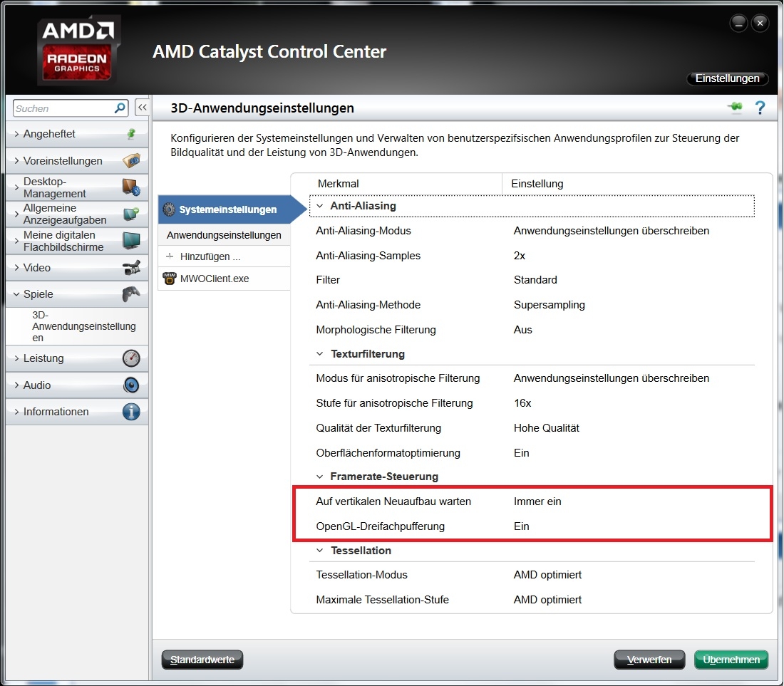Image resolution: width=784 pixels, height=686 pixels.
Task: Minimize the Catalyst Control Center window
Action: tap(738, 23)
